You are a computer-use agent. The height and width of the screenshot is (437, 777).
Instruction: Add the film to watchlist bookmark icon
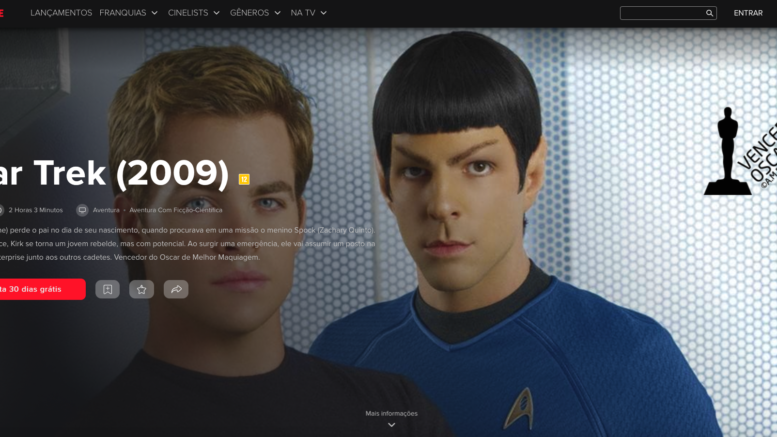point(108,289)
